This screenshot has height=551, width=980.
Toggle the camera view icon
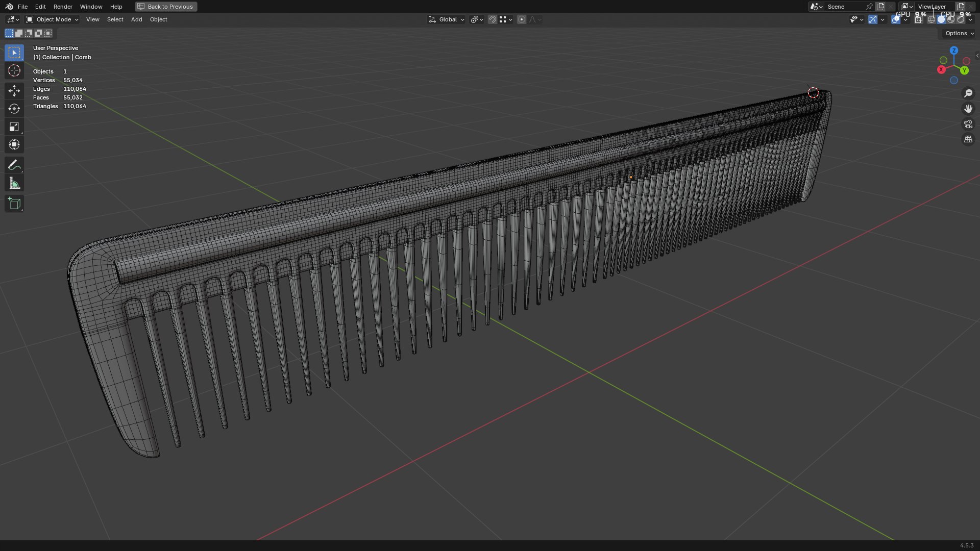pos(968,124)
